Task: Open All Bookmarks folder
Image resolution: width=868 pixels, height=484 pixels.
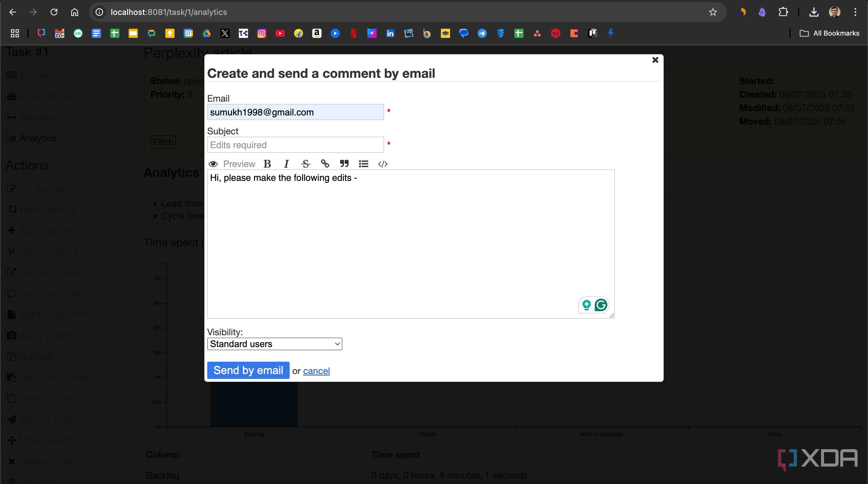Action: pos(829,33)
